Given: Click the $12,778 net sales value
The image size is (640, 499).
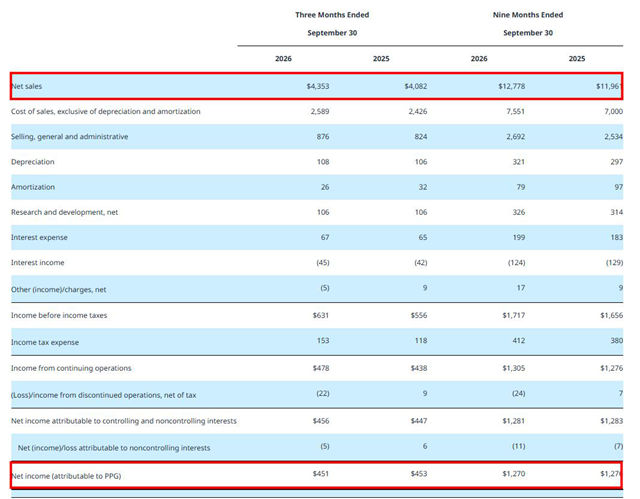Looking at the screenshot, I should point(511,86).
